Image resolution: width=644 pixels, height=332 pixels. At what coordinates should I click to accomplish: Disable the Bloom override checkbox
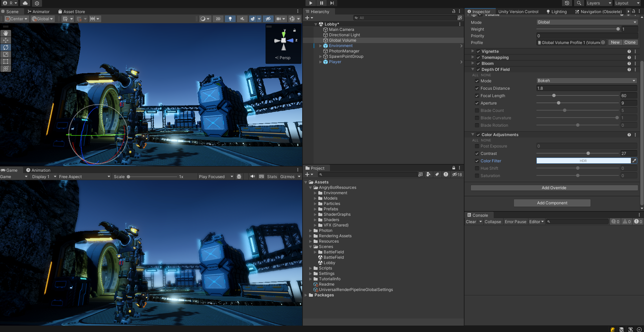pos(478,64)
